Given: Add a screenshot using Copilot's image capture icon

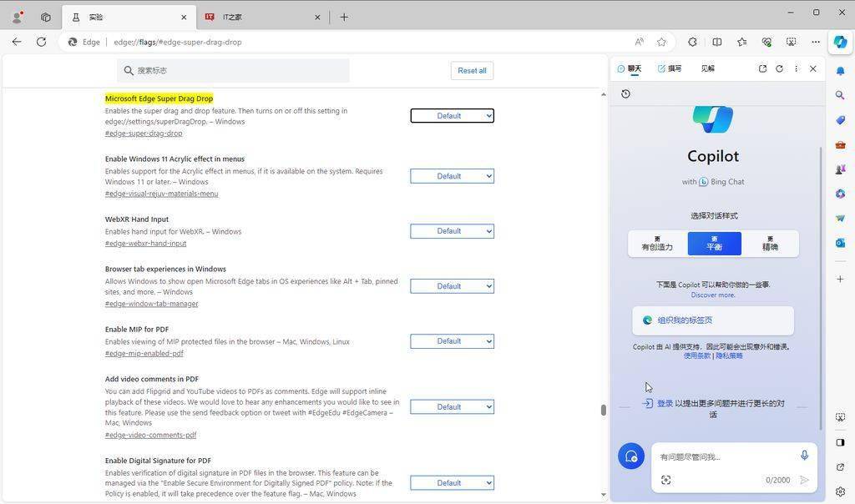Looking at the screenshot, I should coord(665,480).
